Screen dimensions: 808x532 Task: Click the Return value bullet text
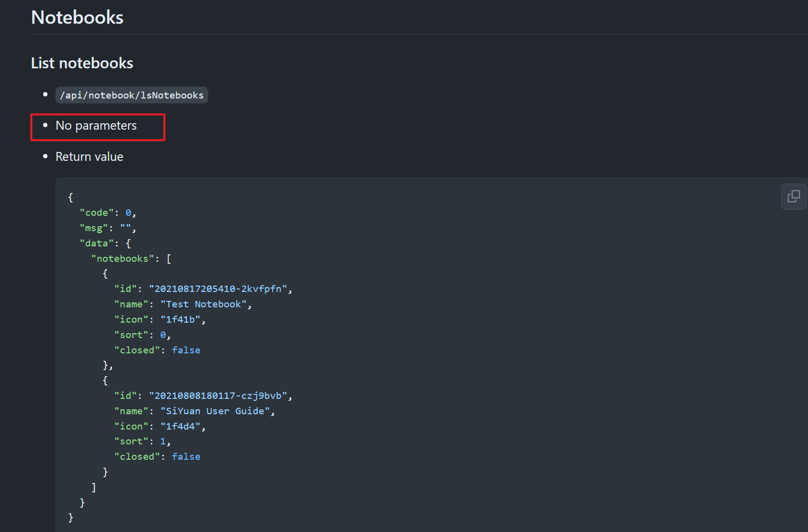pos(89,156)
